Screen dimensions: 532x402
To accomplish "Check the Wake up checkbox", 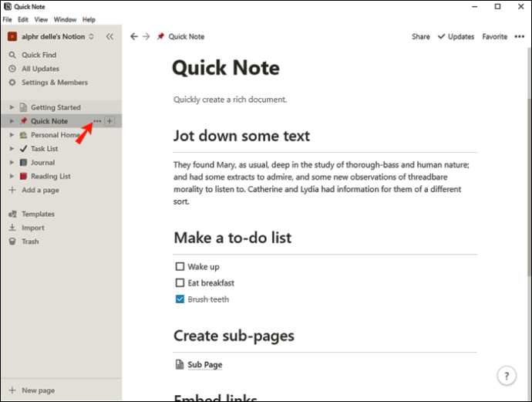I will coord(180,266).
